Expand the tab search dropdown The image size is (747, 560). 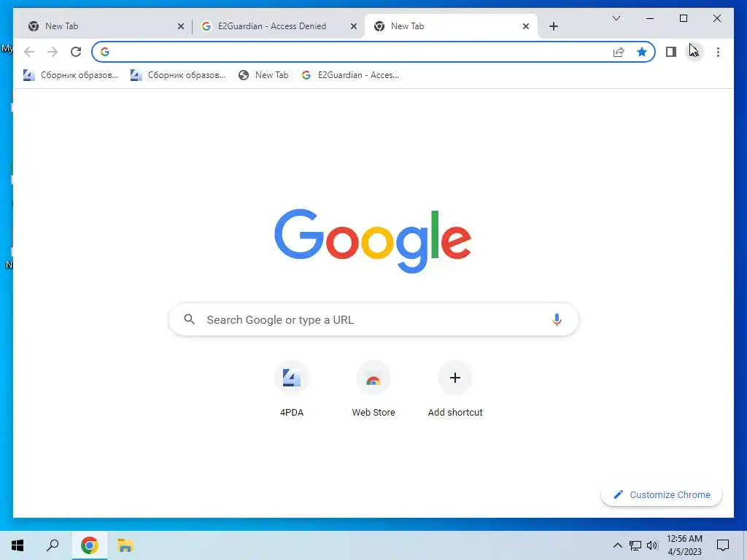click(616, 18)
